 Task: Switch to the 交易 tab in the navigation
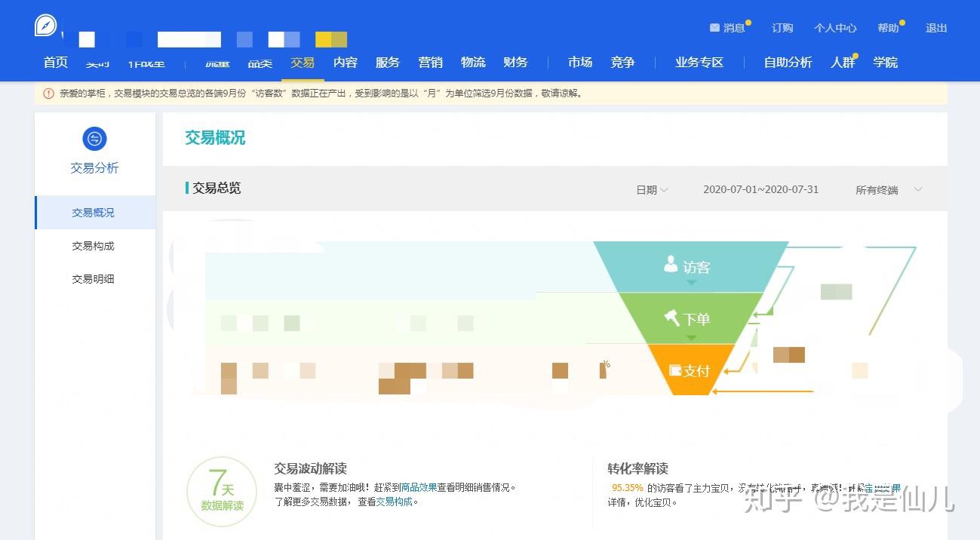click(302, 63)
